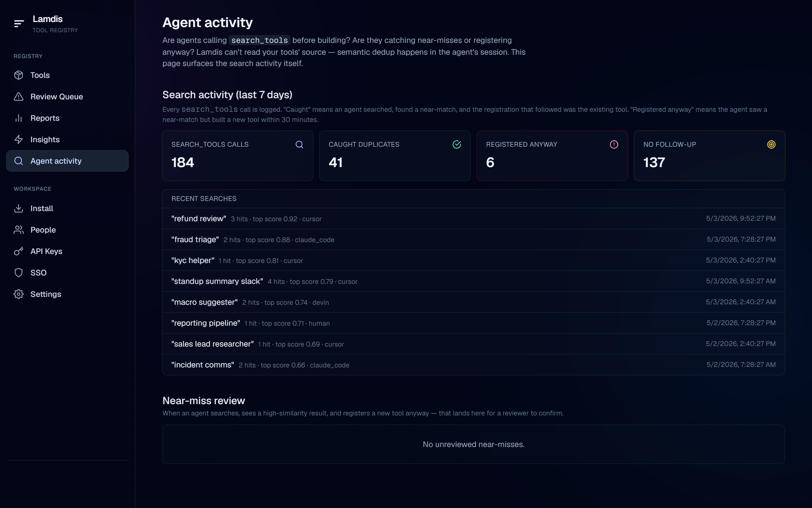812x508 pixels.
Task: Open the Install page
Action: [x=67, y=208]
